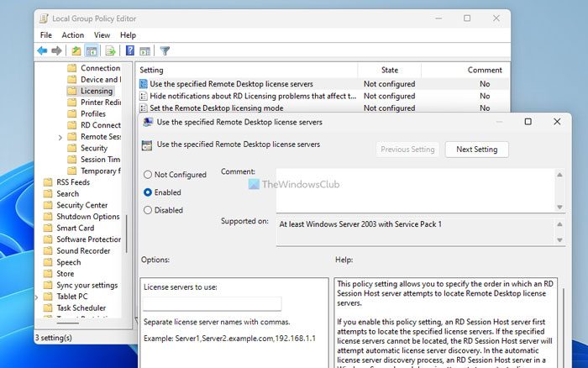Screen dimensions: 588x368
Task: Click the Search folder icon
Action: (x=48, y=193)
